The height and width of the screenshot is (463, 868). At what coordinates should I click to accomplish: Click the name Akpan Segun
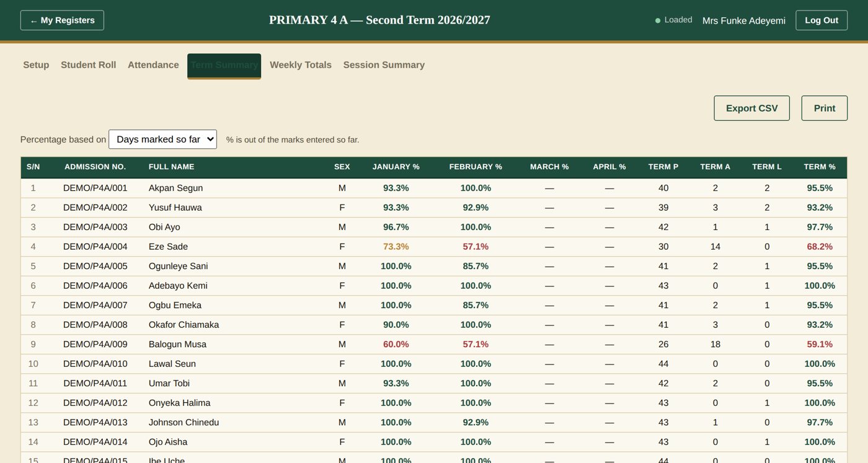click(x=175, y=188)
